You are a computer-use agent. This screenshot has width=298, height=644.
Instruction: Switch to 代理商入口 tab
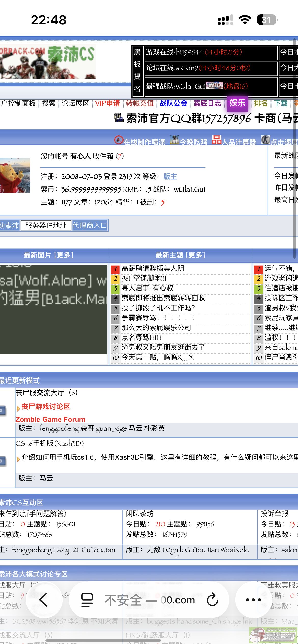(90, 225)
